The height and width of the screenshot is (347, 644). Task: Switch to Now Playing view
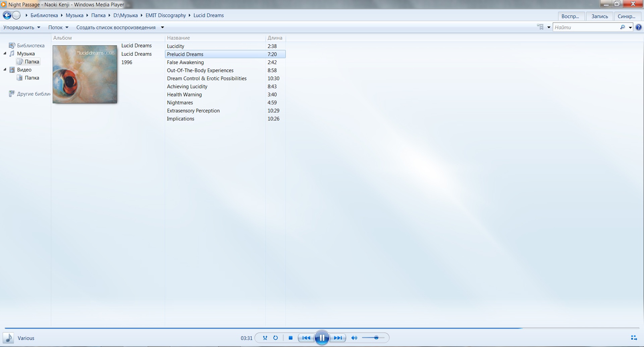click(634, 338)
